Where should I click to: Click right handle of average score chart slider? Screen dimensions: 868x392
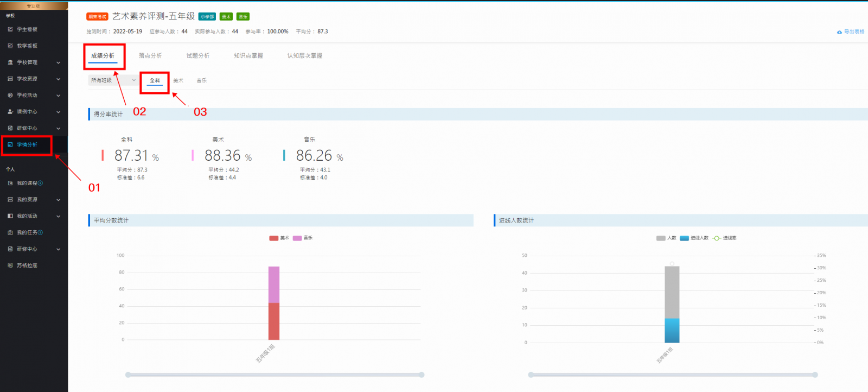[422, 375]
